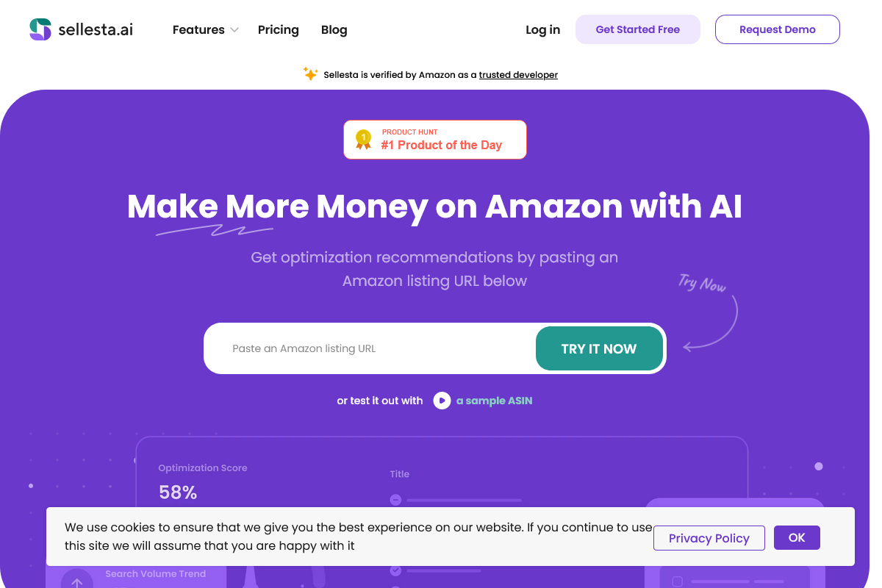Click the play icon next to sample ASIN
Image resolution: width=882 pixels, height=588 pixels.
[442, 401]
